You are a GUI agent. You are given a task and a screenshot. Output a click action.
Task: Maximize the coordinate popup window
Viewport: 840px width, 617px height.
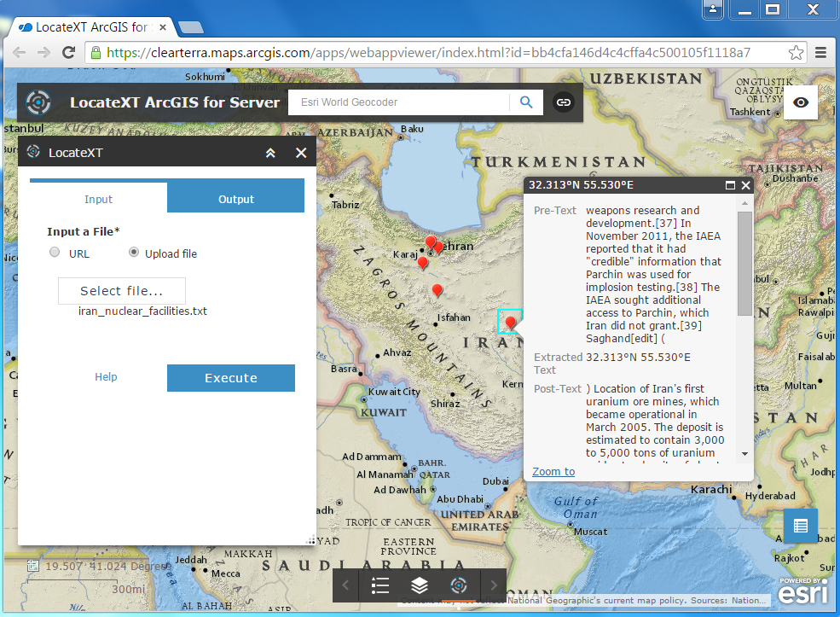pyautogui.click(x=730, y=185)
